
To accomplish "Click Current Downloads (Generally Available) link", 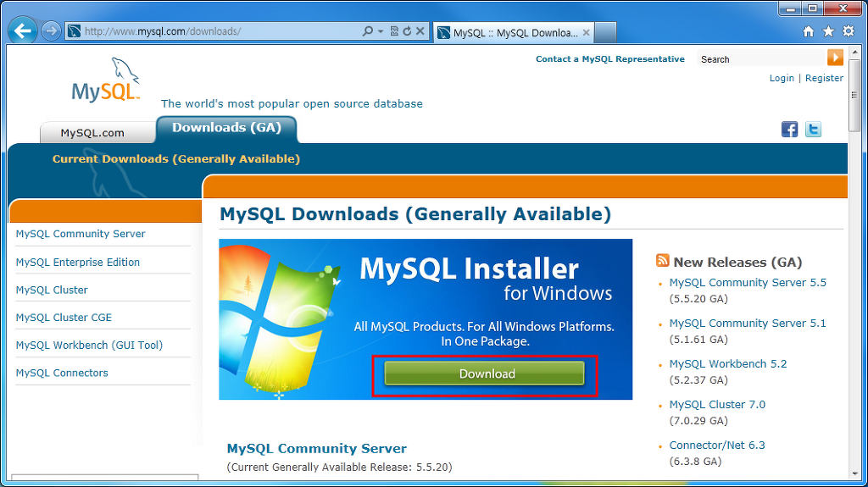I will pos(176,159).
